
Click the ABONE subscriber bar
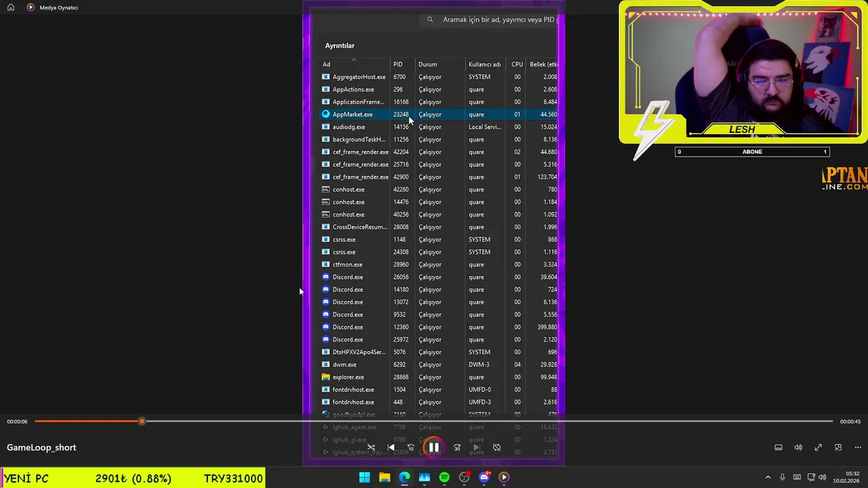pyautogui.click(x=752, y=152)
